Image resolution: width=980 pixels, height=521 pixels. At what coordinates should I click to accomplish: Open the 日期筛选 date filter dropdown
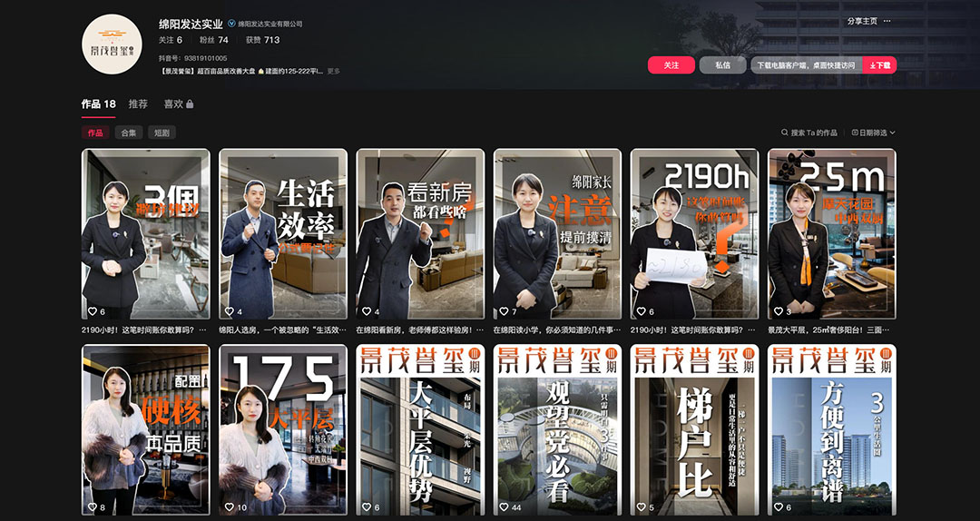point(873,133)
